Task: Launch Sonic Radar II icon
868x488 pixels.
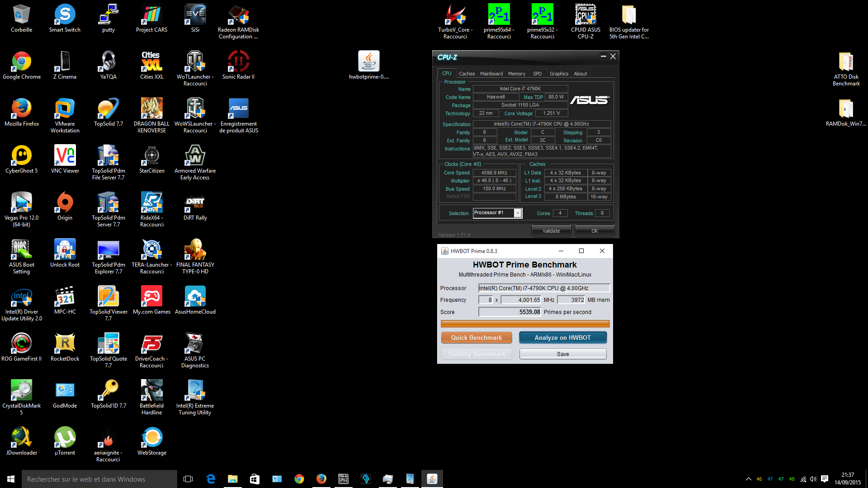Action: point(238,66)
